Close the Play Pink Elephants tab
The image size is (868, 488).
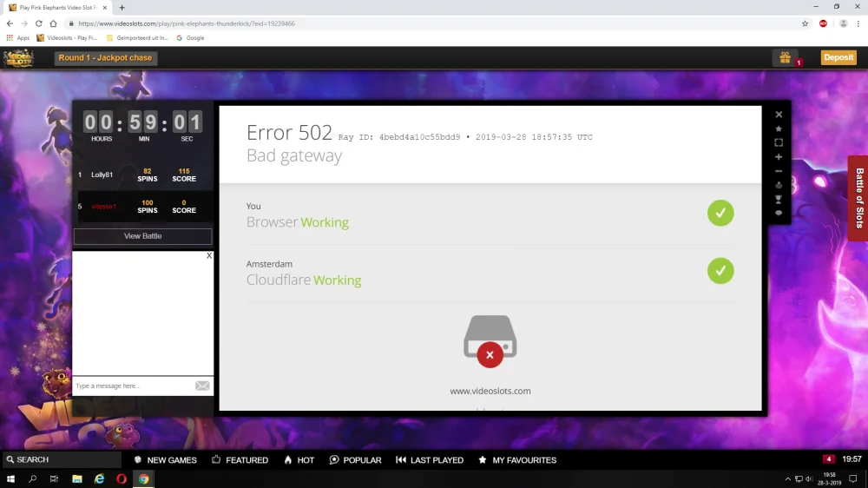105,8
